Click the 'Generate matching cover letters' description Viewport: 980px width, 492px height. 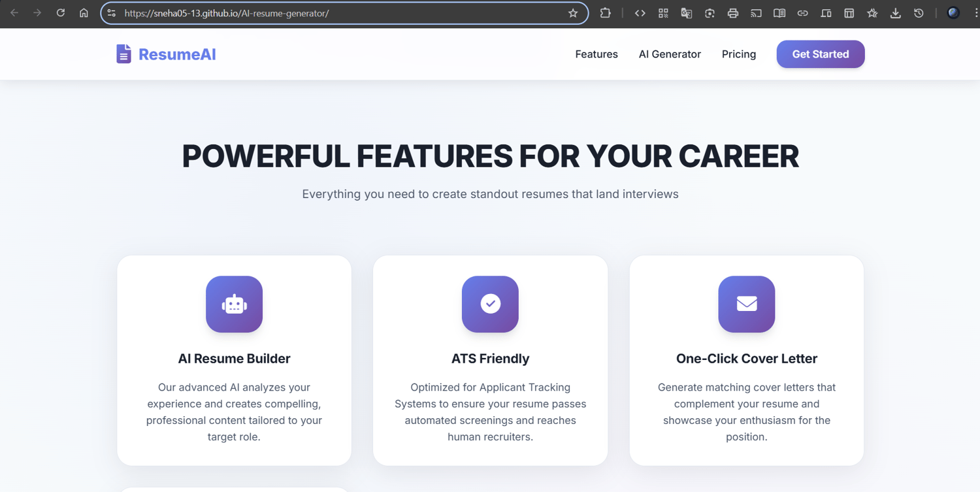point(747,412)
